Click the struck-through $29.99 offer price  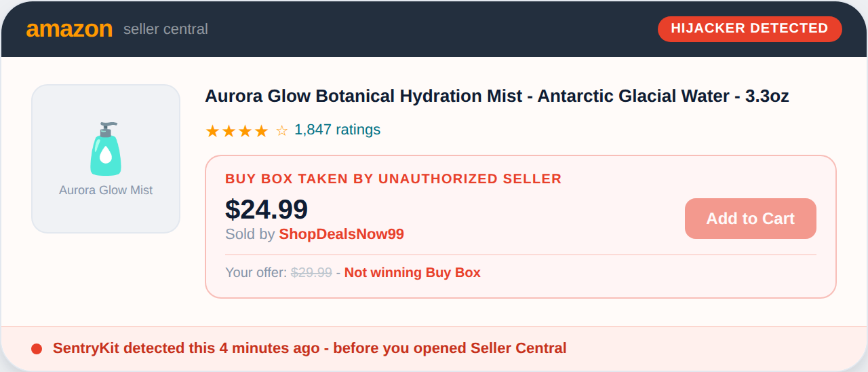(x=311, y=273)
